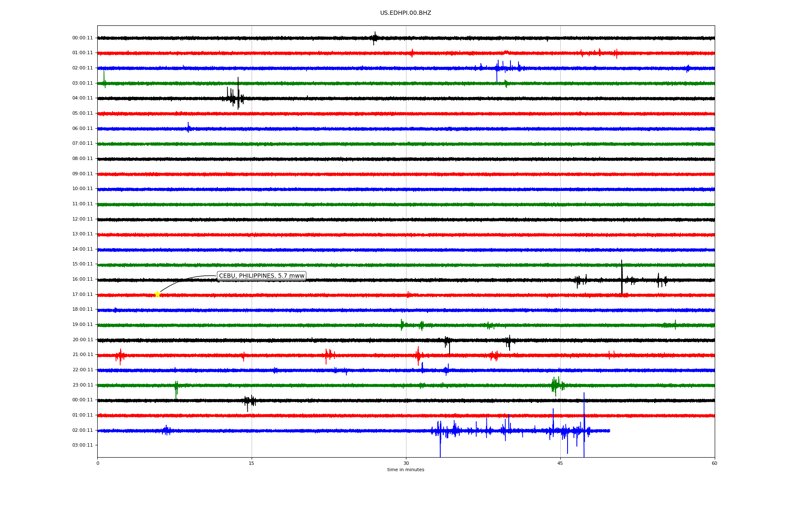Click the CEBU, PHILIPPINES 5.7 mww label
The width and height of the screenshot is (812, 508).
point(261,276)
